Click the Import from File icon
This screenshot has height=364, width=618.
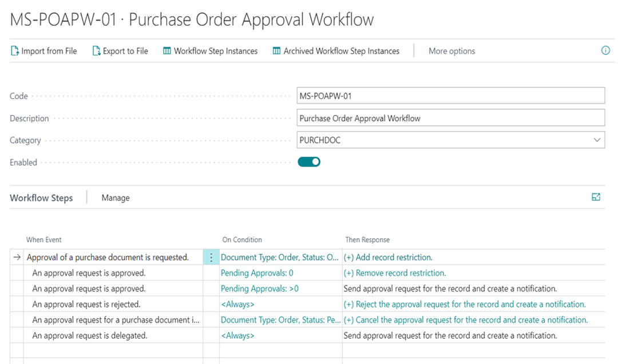(x=14, y=51)
